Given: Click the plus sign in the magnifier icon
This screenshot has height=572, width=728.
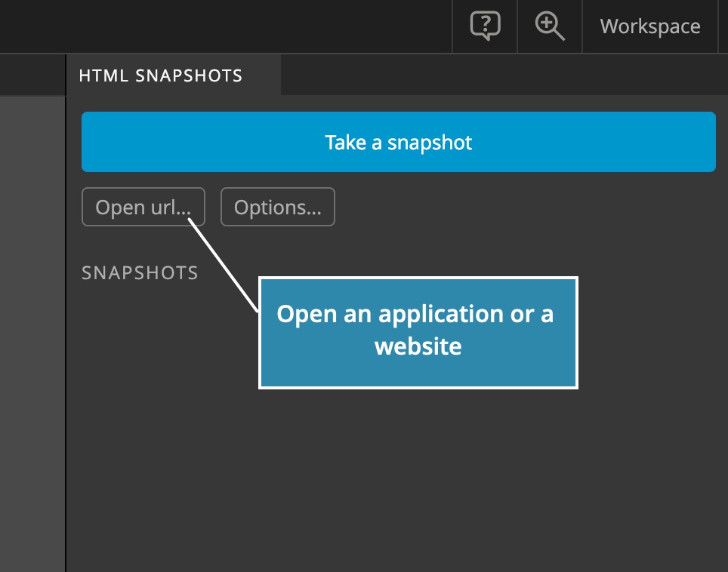Looking at the screenshot, I should pos(547,22).
